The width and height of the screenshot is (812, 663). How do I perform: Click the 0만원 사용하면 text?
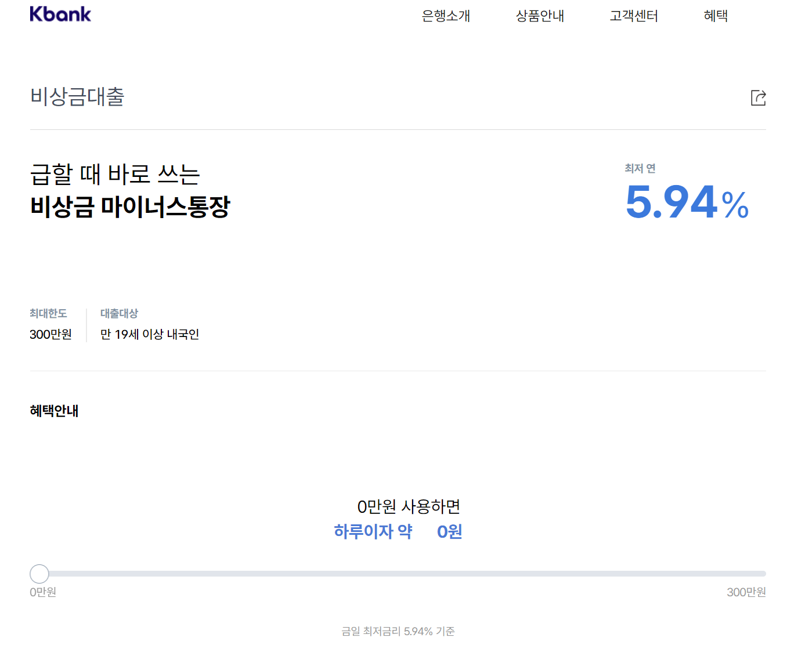click(409, 506)
